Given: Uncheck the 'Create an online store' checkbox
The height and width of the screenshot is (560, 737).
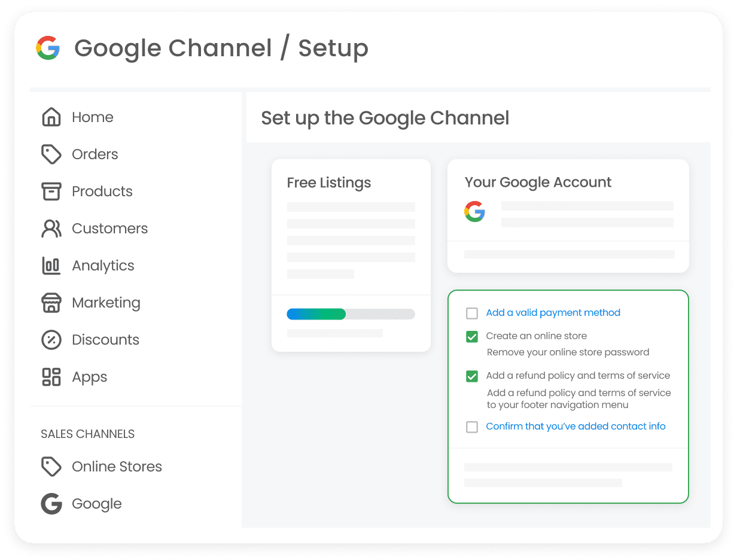Looking at the screenshot, I should 472,336.
